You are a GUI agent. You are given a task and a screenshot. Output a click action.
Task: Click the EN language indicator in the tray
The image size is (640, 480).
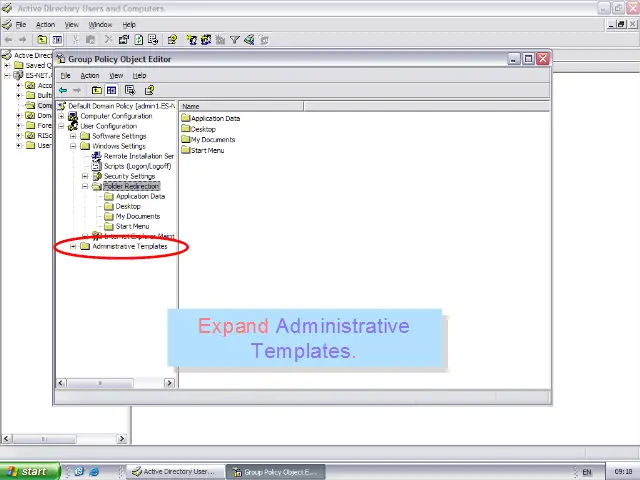tap(587, 472)
